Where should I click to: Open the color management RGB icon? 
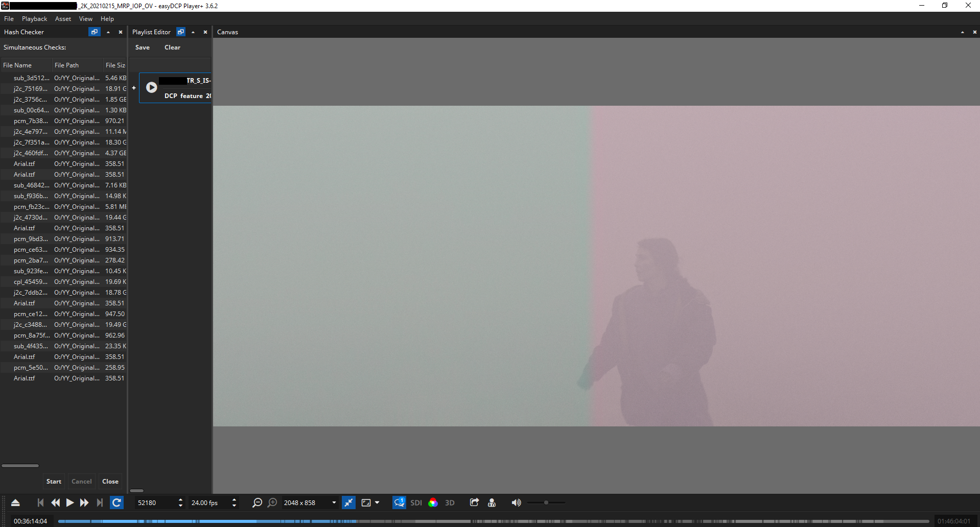[433, 503]
